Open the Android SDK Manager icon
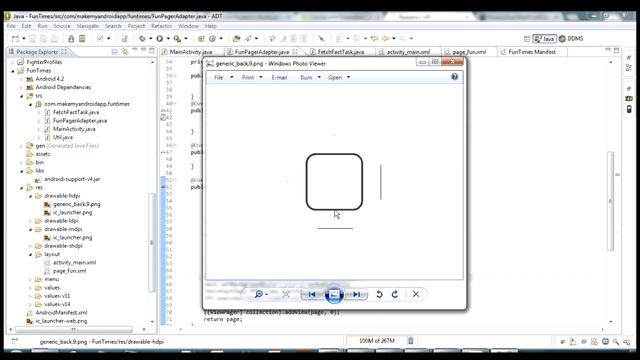This screenshot has width=640, height=360. click(x=71, y=39)
